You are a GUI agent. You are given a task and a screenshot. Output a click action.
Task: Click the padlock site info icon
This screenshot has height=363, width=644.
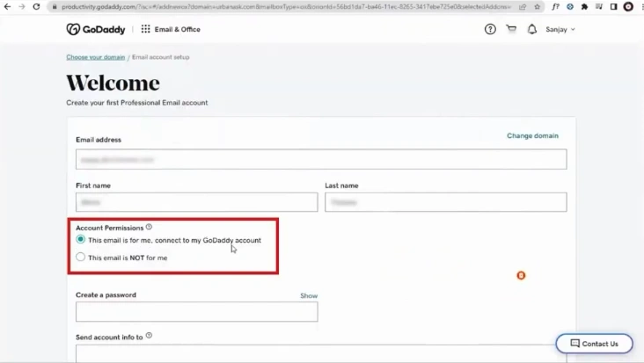(x=55, y=7)
